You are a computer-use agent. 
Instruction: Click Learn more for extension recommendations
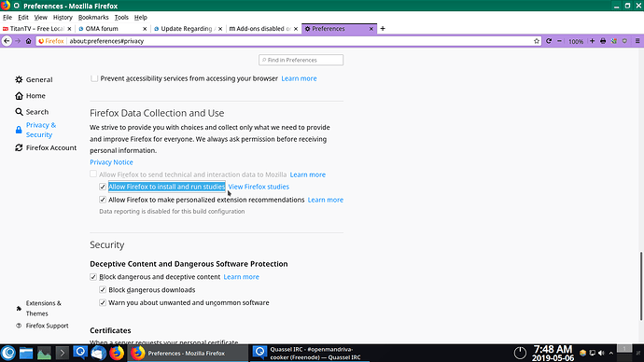pos(326,200)
